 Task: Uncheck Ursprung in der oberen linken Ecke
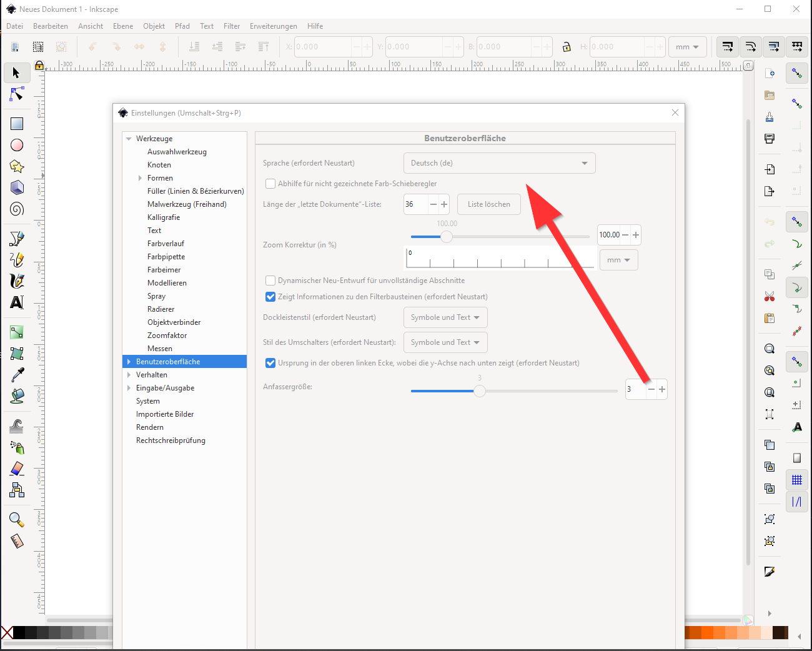(270, 363)
